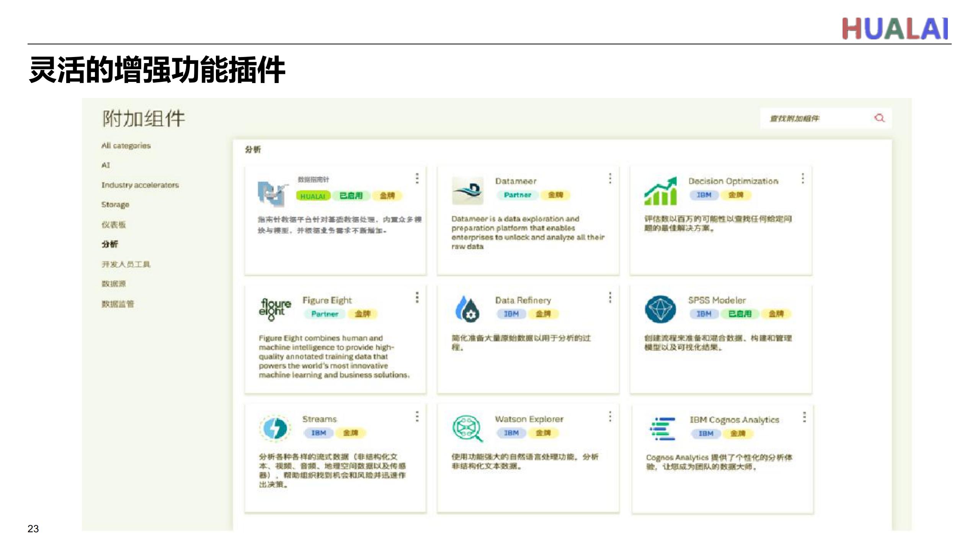Click the 附加组件 page heading

[x=144, y=118]
